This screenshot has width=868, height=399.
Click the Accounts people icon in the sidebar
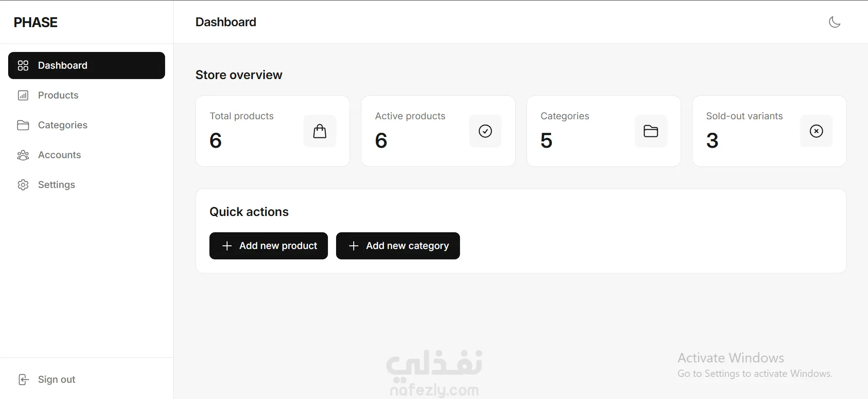pos(23,155)
